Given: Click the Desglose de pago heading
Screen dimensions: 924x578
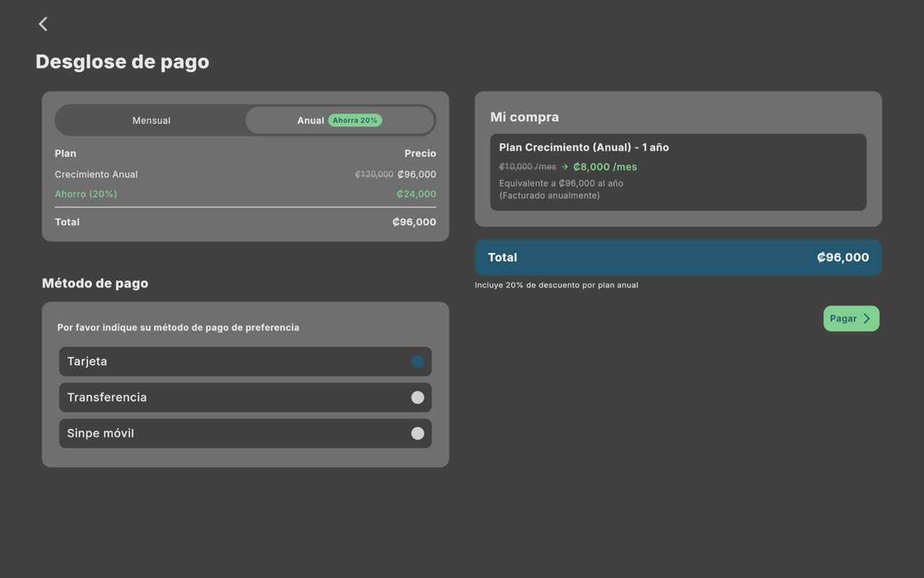Looking at the screenshot, I should [x=123, y=62].
